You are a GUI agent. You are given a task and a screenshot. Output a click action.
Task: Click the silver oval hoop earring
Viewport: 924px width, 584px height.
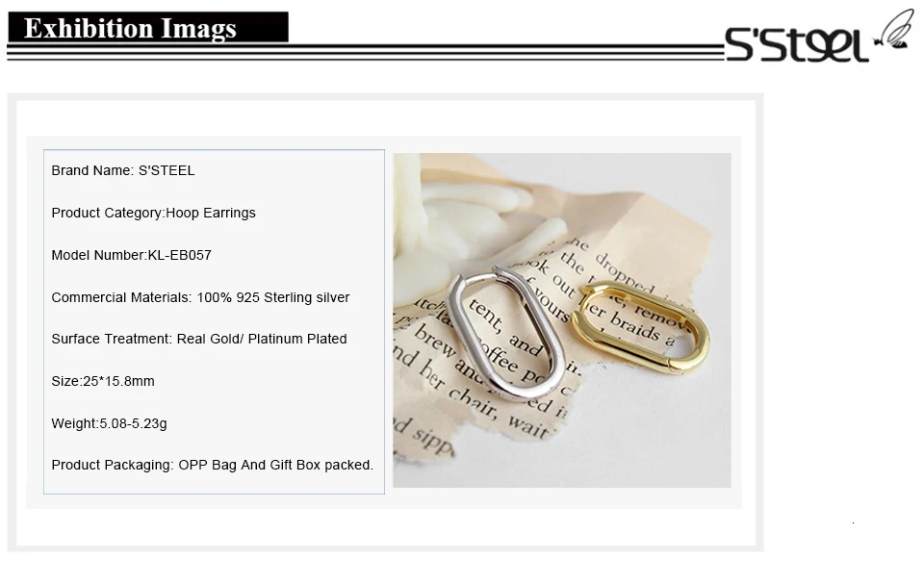504,334
